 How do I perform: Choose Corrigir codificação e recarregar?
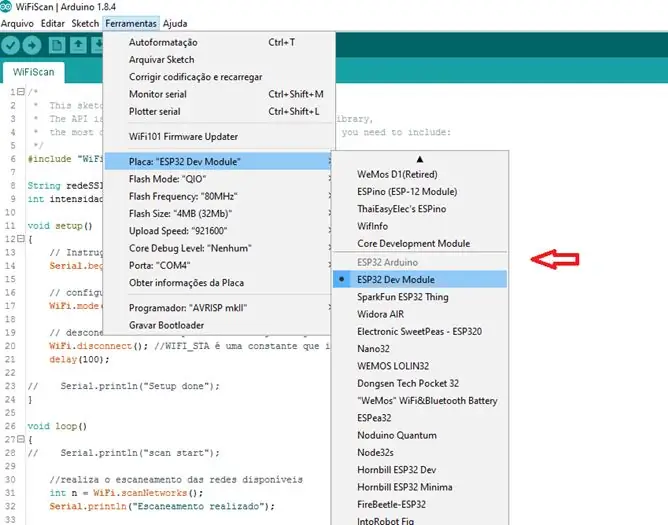218,77
